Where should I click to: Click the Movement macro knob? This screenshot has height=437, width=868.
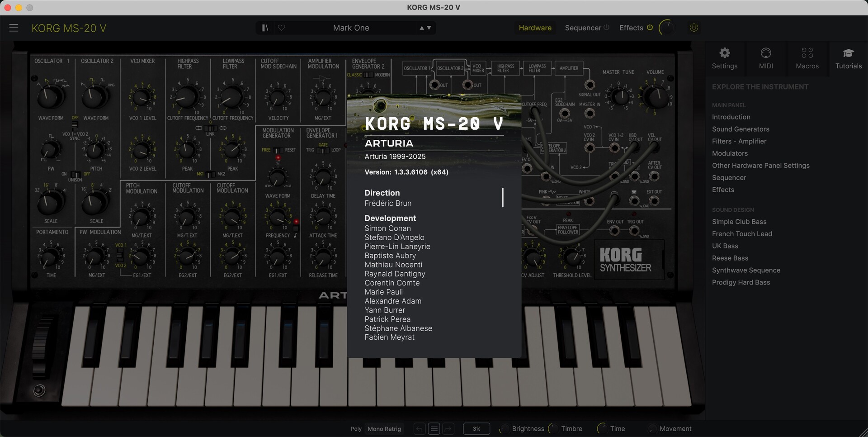[x=651, y=429]
